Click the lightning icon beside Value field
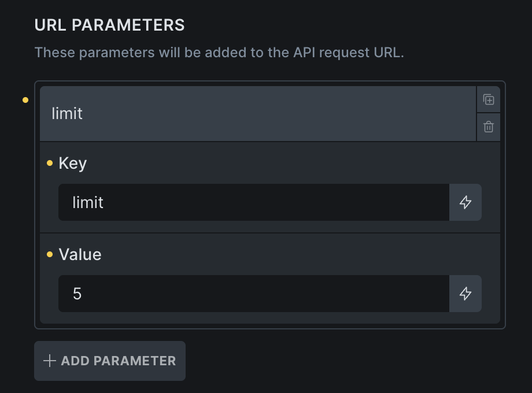This screenshot has height=393, width=532. point(465,294)
